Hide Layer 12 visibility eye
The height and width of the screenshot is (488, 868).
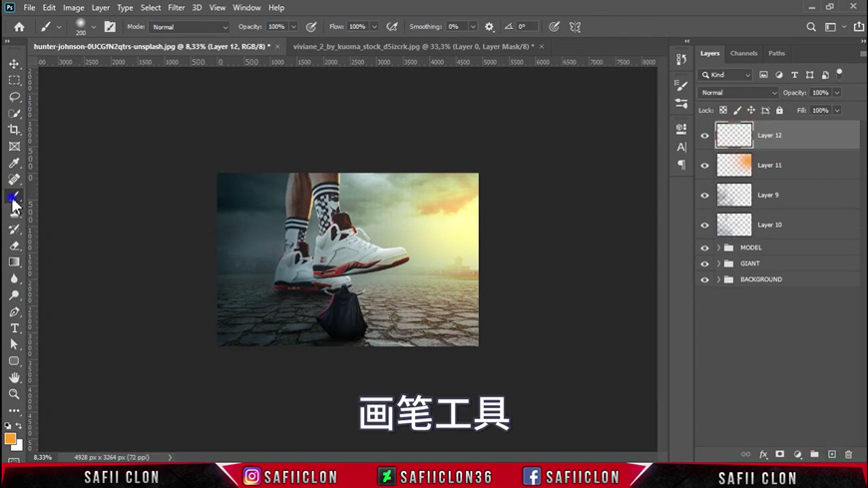(x=704, y=136)
